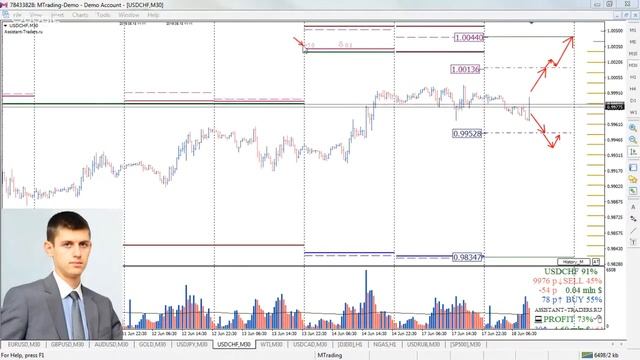Switch to M1 timeframe
Viewport: 640px width, 360px height.
[x=633, y=30]
